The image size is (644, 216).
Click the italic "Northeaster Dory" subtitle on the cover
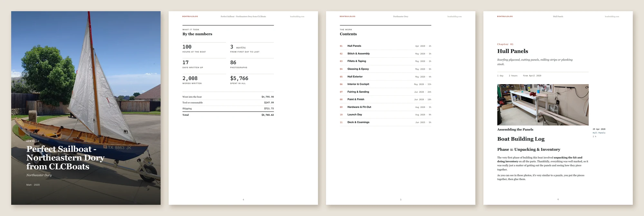coord(39,175)
